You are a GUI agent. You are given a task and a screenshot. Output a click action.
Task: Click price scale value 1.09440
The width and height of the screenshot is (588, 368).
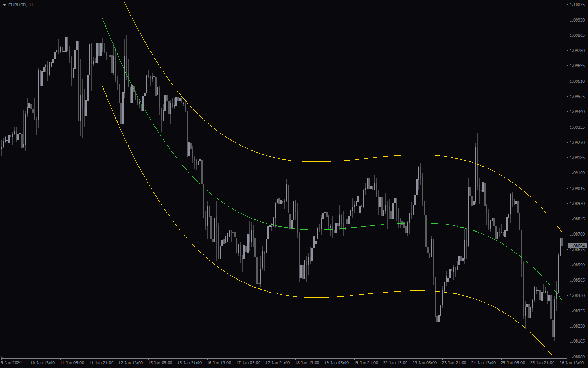click(x=577, y=111)
